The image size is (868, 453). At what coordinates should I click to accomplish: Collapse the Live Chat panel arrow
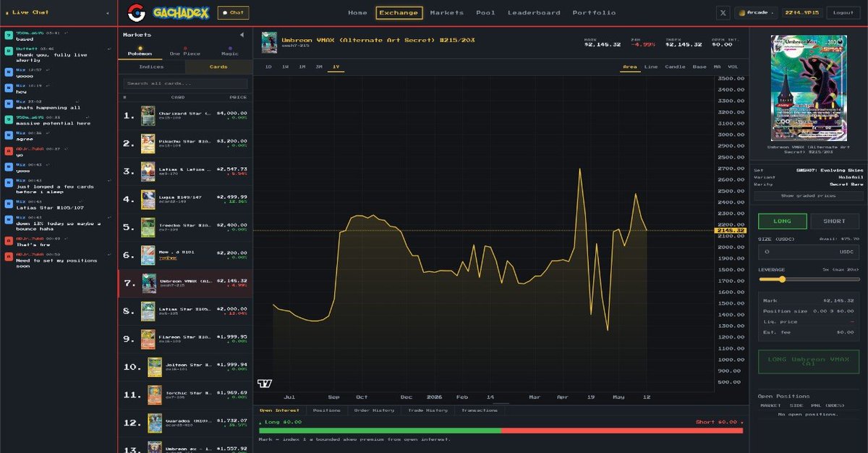(107, 13)
